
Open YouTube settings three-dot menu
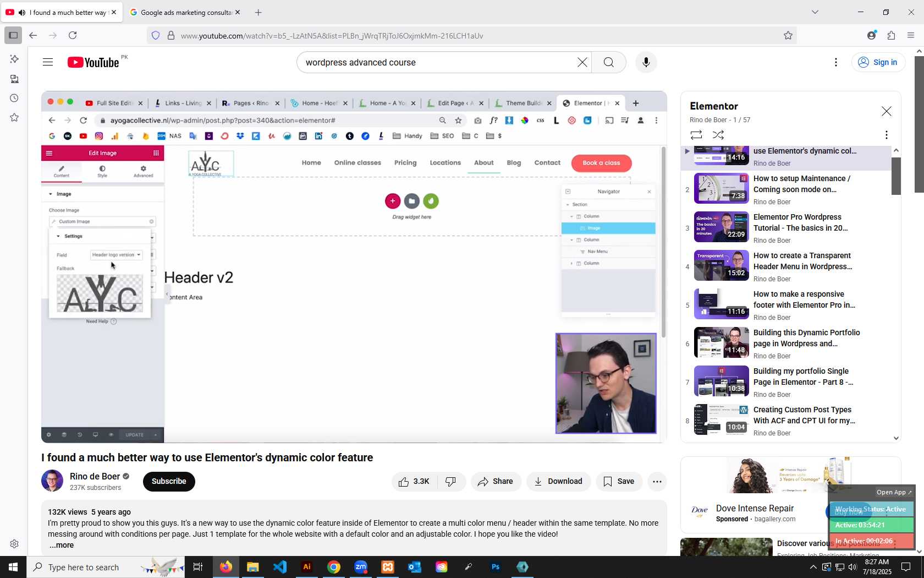tap(836, 62)
